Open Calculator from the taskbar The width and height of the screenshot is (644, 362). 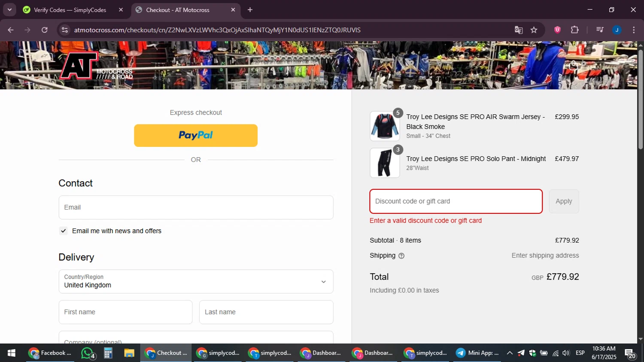(x=108, y=353)
